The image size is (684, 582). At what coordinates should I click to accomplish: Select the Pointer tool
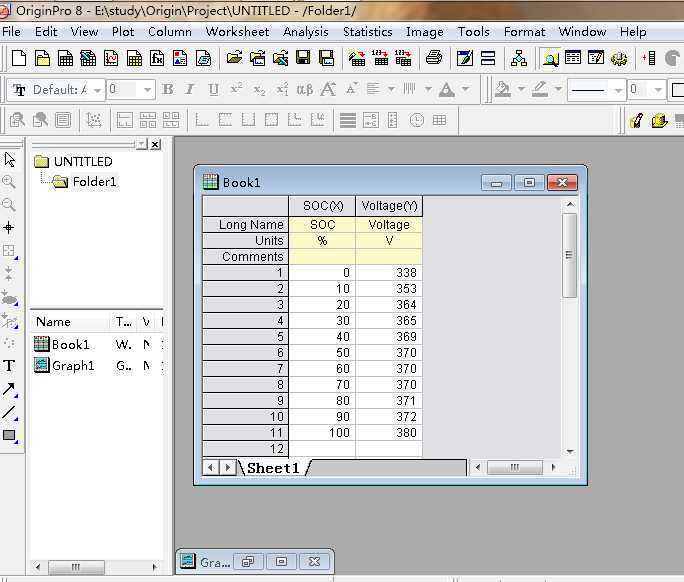coord(10,160)
